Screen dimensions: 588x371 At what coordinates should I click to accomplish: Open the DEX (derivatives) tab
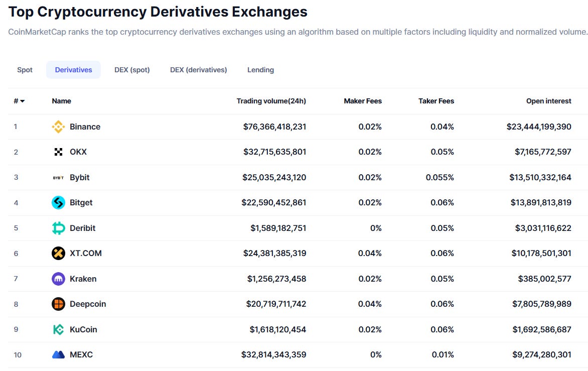coord(198,70)
